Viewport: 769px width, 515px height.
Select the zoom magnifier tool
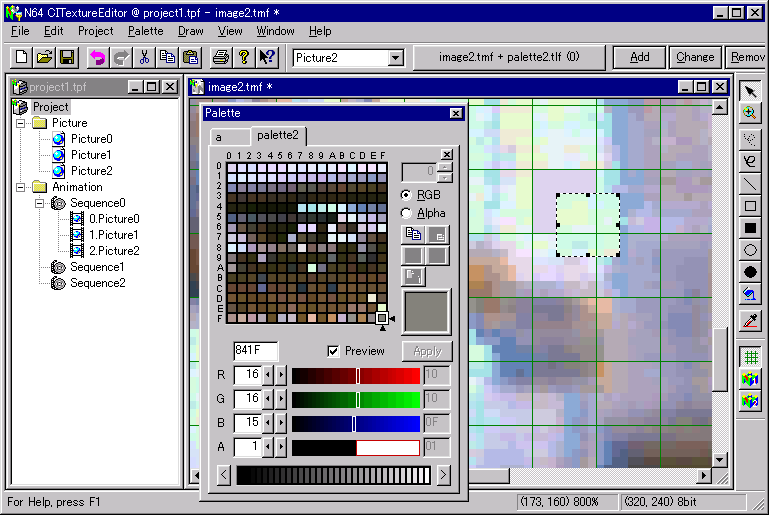pos(750,114)
